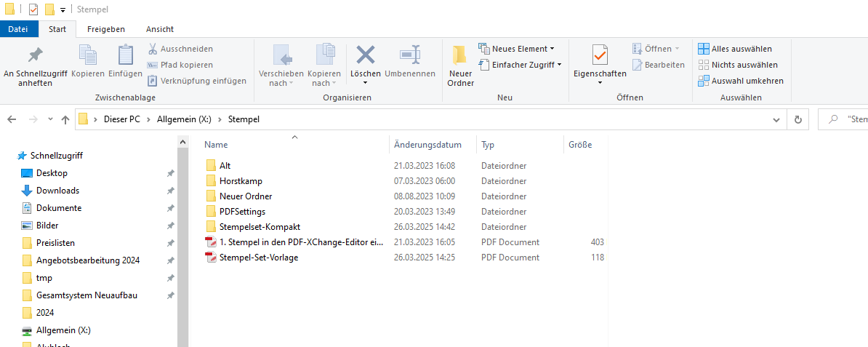Click the Pin to Schnellzugriff icon
Image resolution: width=868 pixels, height=347 pixels.
(35, 55)
